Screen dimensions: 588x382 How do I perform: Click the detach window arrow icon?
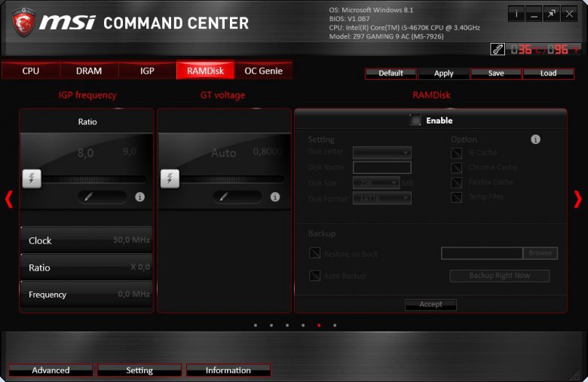[x=551, y=14]
